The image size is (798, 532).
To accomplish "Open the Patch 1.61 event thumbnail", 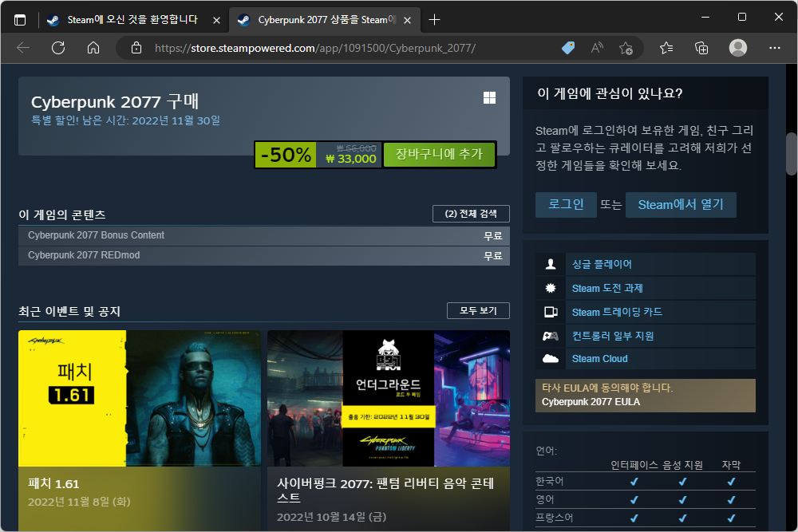I will point(140,398).
